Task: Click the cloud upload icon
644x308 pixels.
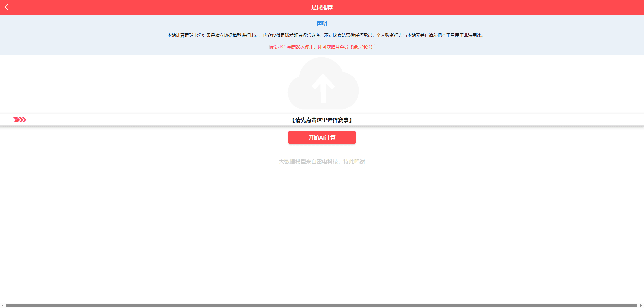Action: (x=323, y=83)
